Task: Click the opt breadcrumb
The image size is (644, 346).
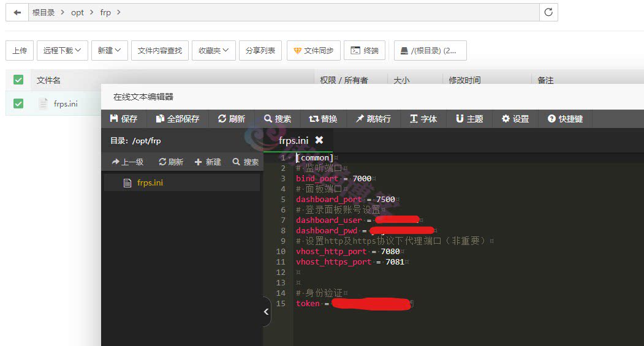Action: point(77,13)
